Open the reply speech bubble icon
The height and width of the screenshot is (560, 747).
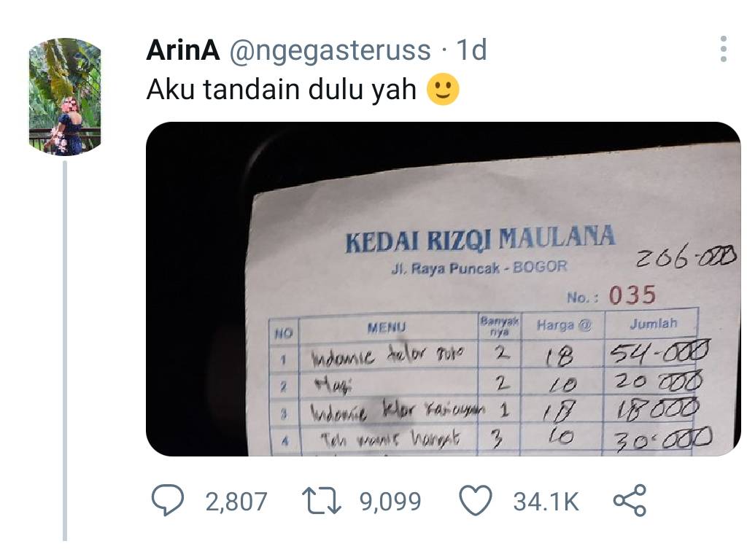click(x=167, y=500)
